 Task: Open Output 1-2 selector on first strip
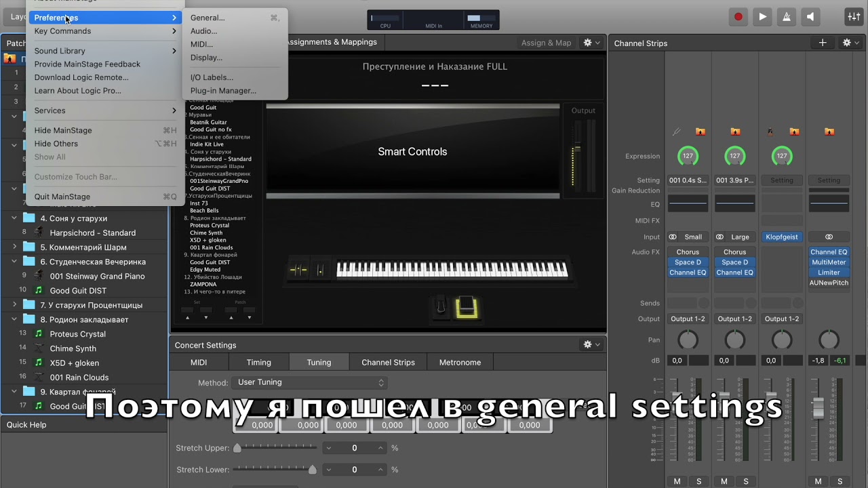point(688,319)
